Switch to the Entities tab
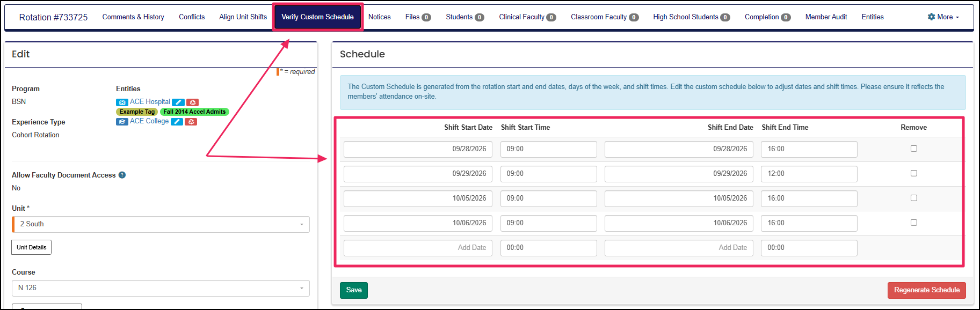The image size is (980, 310). [x=873, y=17]
